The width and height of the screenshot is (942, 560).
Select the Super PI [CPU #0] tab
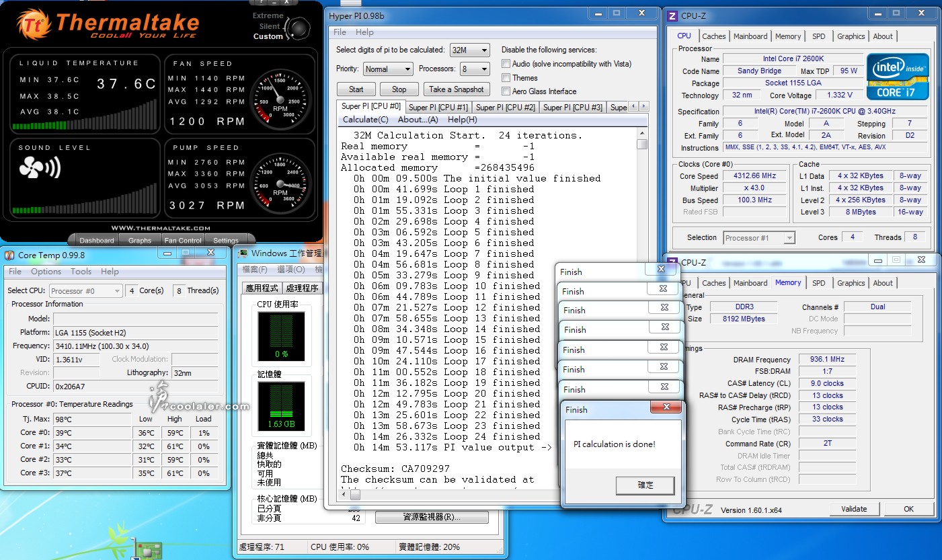click(x=371, y=106)
